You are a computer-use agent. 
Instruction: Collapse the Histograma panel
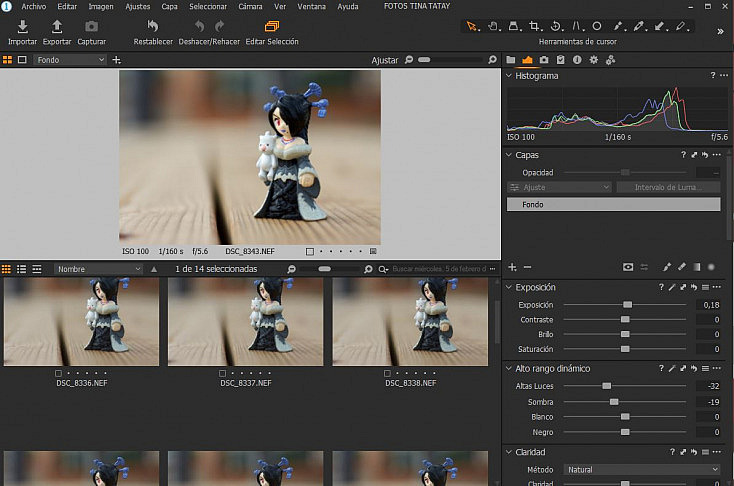(x=509, y=75)
